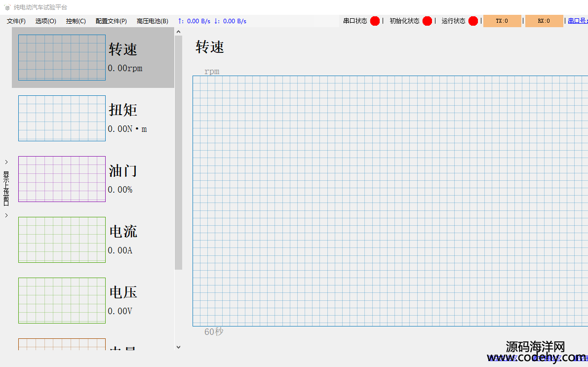
Task: Select the 油门 chart thumbnail
Action: click(x=62, y=179)
